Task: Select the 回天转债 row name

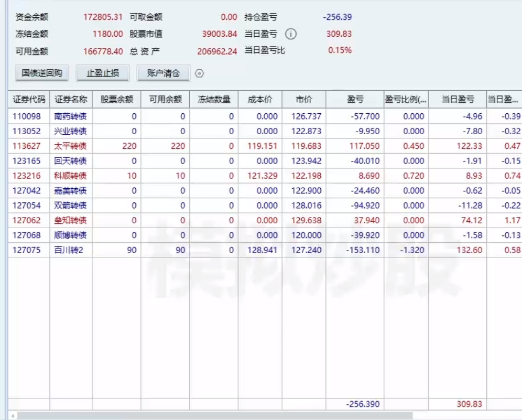Action: pos(70,161)
